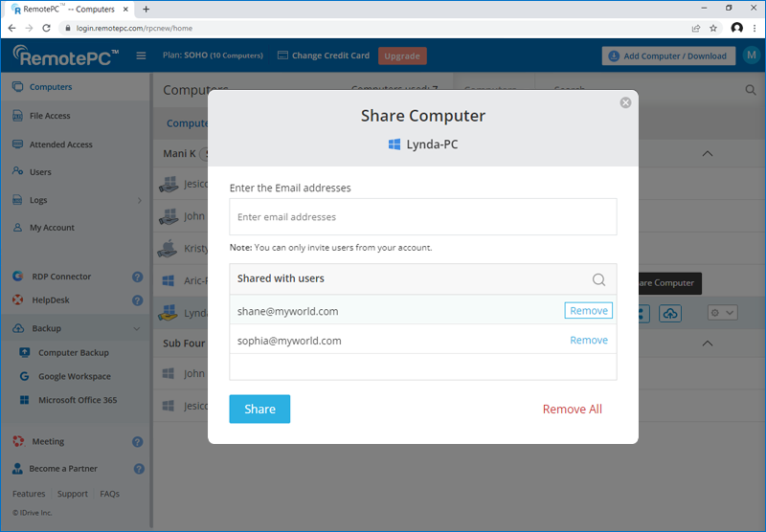Click the Meeting help question mark
Viewport: 766px width, 532px height.
(137, 442)
